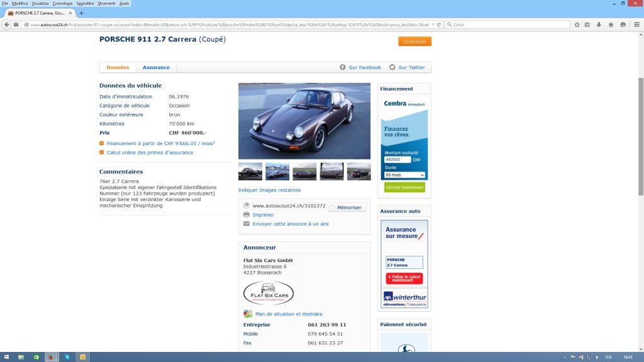This screenshot has width=644, height=362.
Task: Open the orange app in the taskbar
Action: tap(82, 357)
